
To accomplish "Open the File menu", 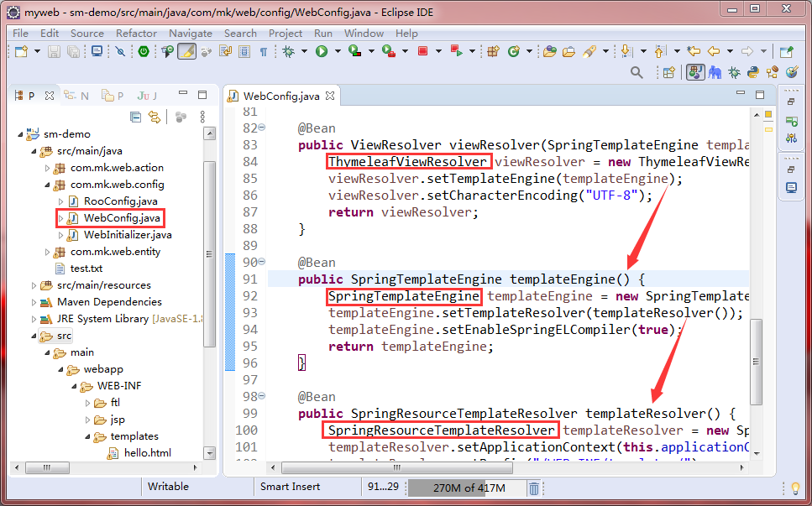I will coord(20,33).
